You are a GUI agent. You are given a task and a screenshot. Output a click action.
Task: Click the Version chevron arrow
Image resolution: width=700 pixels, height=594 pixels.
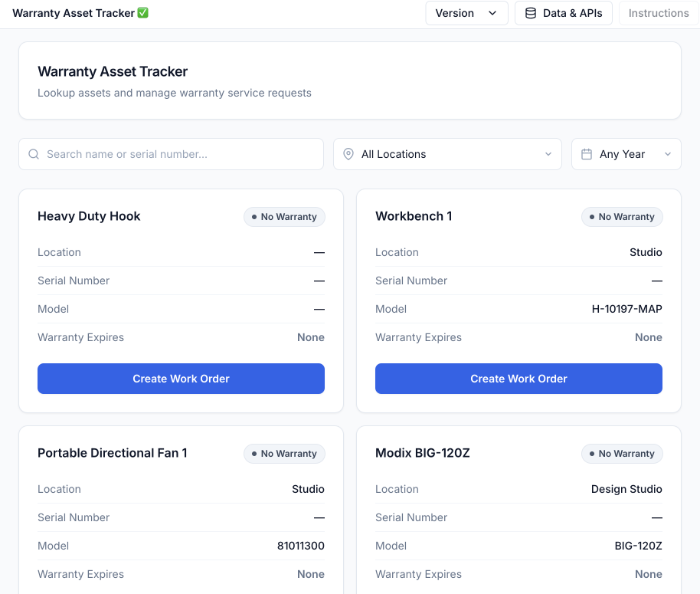492,13
